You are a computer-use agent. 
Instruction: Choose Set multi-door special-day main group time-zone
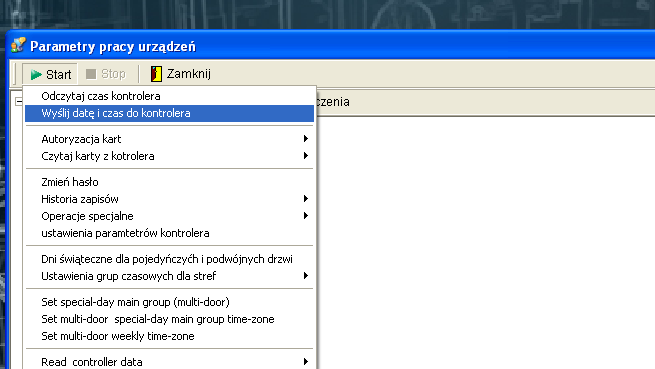169,319
